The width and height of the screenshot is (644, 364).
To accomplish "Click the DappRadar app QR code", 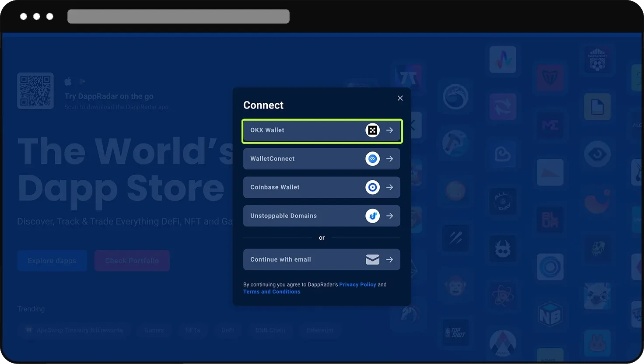I will tap(35, 91).
